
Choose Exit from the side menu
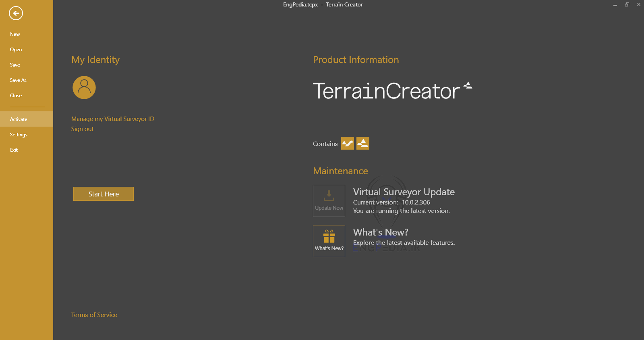tap(27, 150)
